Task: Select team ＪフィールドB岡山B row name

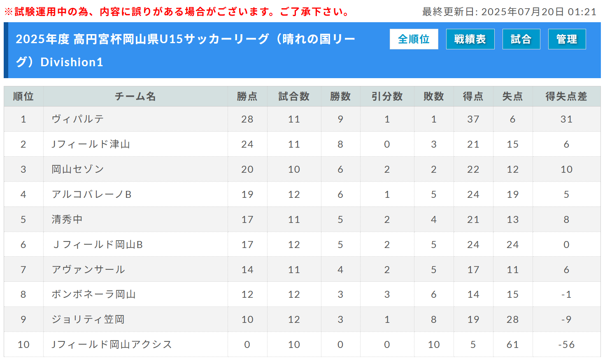Action: click(97, 245)
